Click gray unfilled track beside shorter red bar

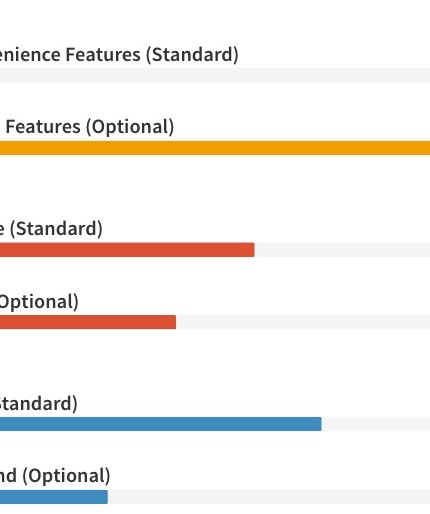tap(303, 322)
